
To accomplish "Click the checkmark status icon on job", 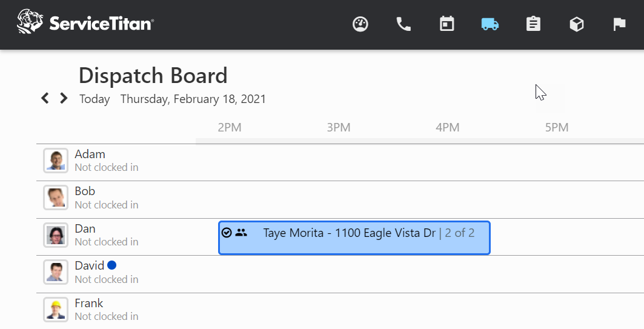I will (x=227, y=233).
